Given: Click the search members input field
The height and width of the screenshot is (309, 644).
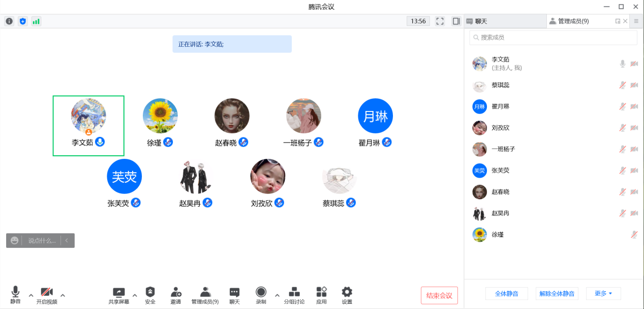Looking at the screenshot, I should tap(553, 37).
